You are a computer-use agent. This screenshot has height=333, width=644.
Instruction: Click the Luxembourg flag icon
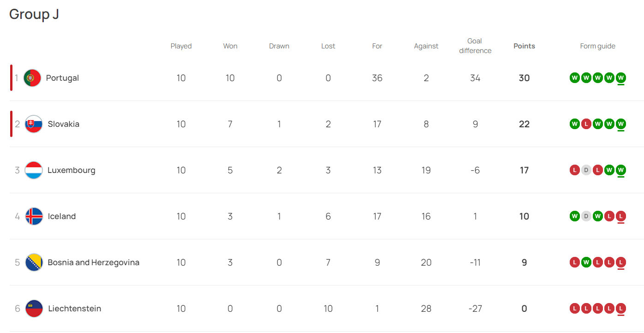34,170
